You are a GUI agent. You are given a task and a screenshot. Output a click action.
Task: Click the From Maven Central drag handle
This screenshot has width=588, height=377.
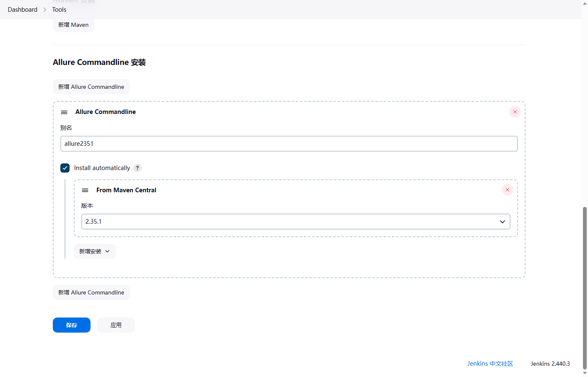tap(85, 190)
